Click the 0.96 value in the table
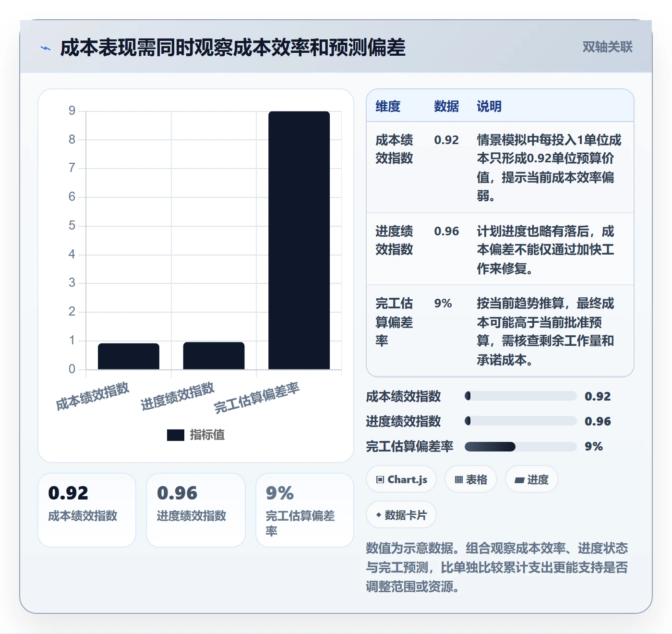Image resolution: width=672 pixels, height=634 pixels. 446,231
